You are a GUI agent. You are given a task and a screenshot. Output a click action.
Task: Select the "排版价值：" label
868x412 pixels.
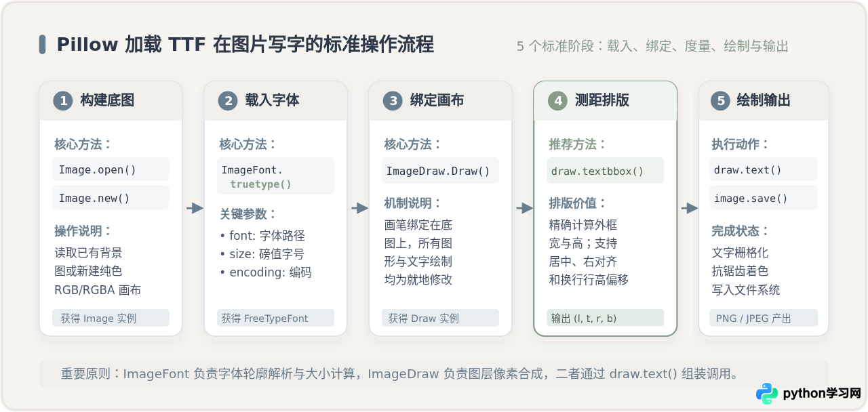578,203
